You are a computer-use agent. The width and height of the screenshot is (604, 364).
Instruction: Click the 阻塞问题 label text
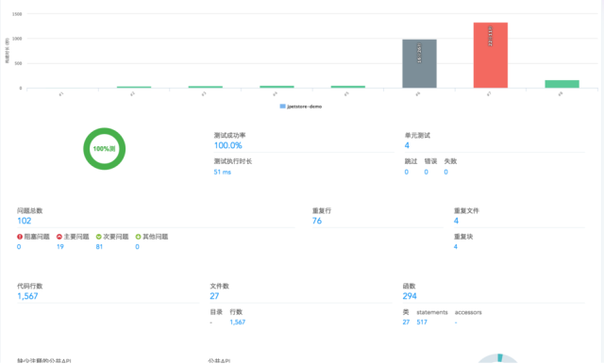click(37, 237)
